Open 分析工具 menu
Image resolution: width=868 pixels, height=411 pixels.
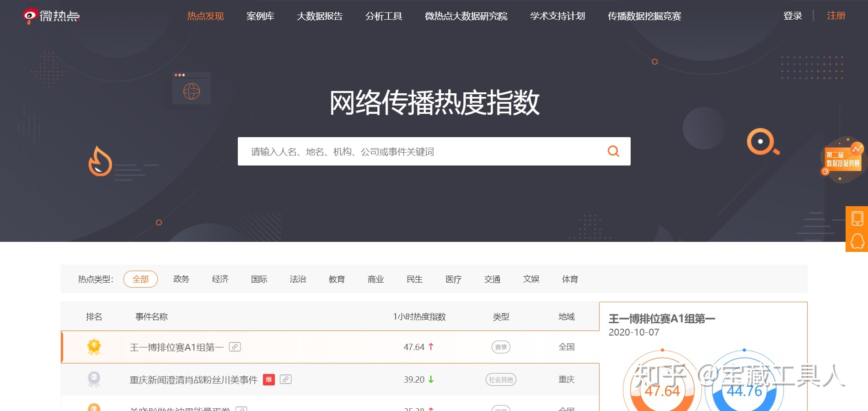click(x=384, y=16)
